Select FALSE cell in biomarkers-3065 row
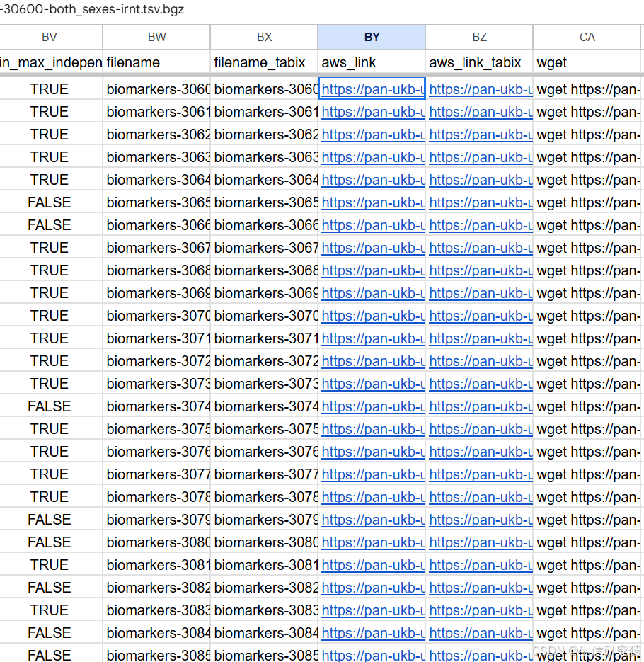The width and height of the screenshot is (644, 662). click(x=50, y=202)
